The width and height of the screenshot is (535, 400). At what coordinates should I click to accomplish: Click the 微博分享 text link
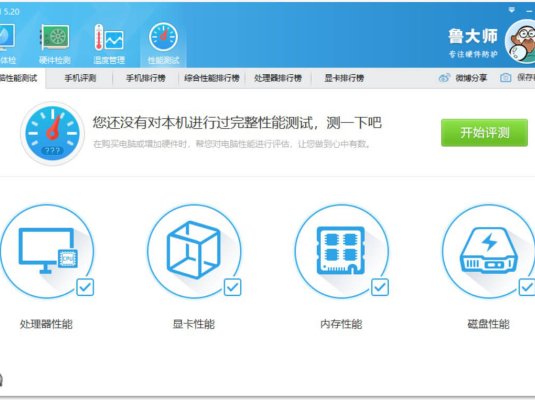[x=471, y=78]
